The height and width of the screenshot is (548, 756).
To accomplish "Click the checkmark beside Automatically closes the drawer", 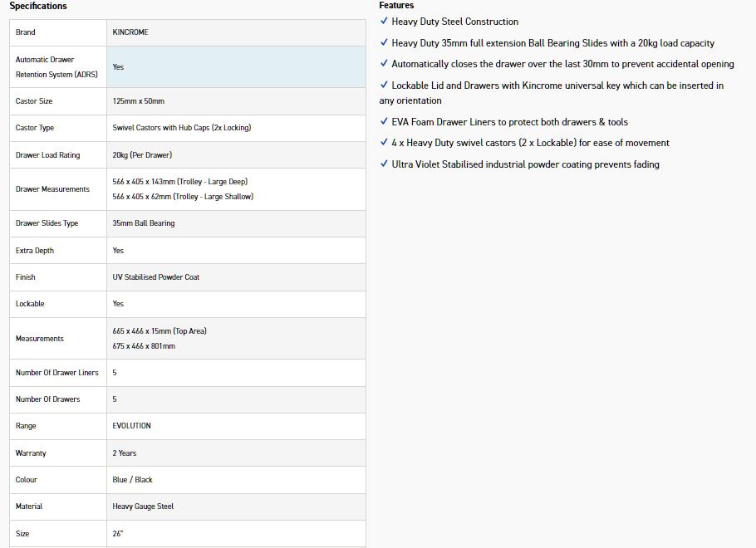I will (383, 64).
